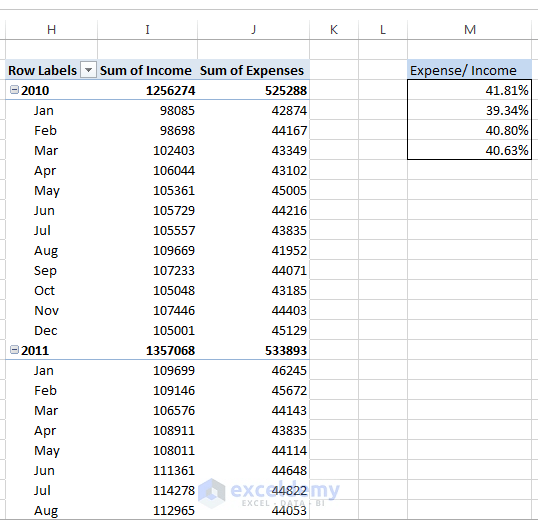The height and width of the screenshot is (520, 538).
Task: Select column I header
Action: pyautogui.click(x=148, y=30)
